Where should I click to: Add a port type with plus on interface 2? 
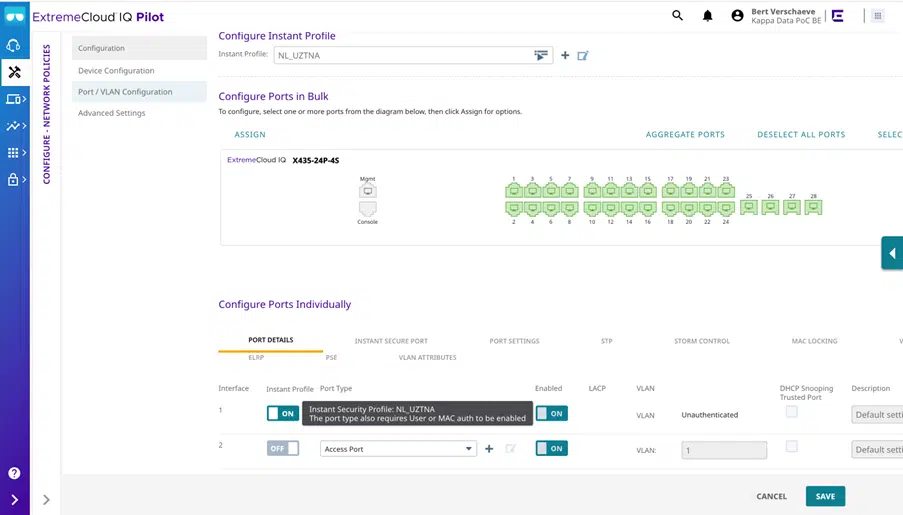point(489,449)
